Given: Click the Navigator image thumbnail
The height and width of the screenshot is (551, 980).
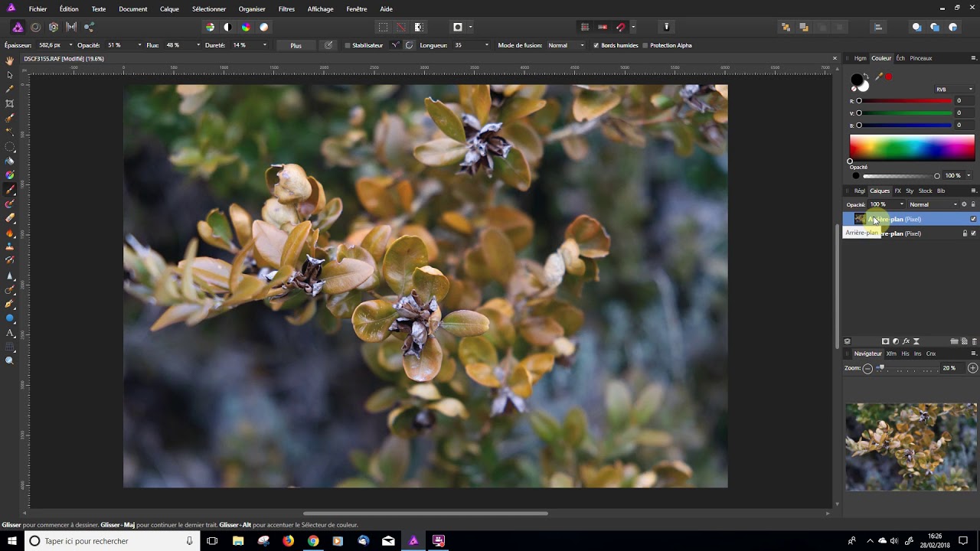Looking at the screenshot, I should [911, 447].
